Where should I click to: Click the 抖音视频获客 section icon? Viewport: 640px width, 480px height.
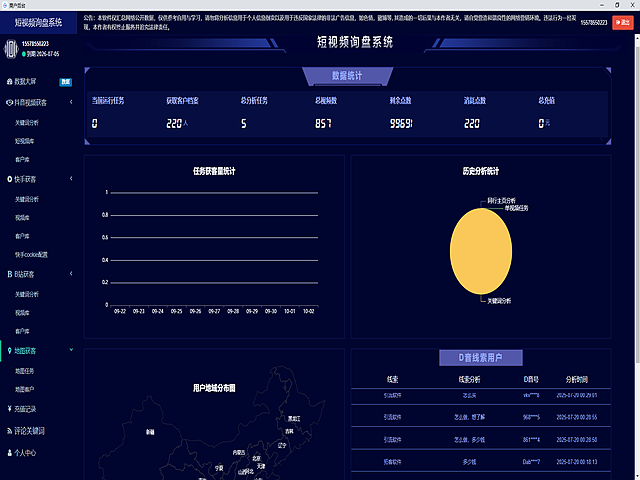coord(9,102)
